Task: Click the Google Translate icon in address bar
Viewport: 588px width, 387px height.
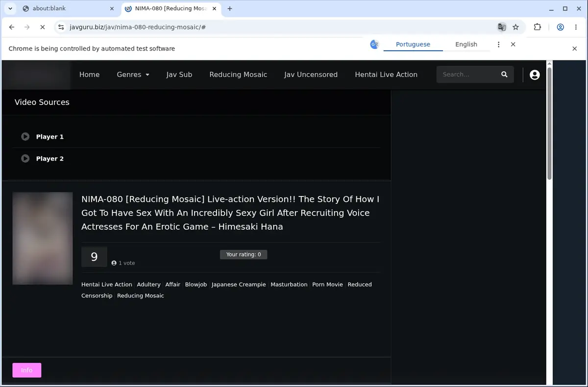Action: tap(502, 27)
